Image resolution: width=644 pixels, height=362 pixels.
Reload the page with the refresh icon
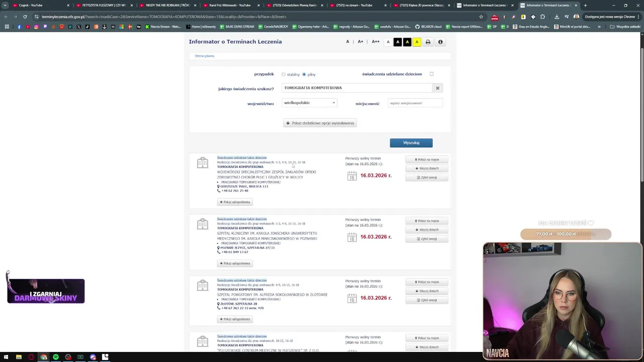click(x=25, y=17)
